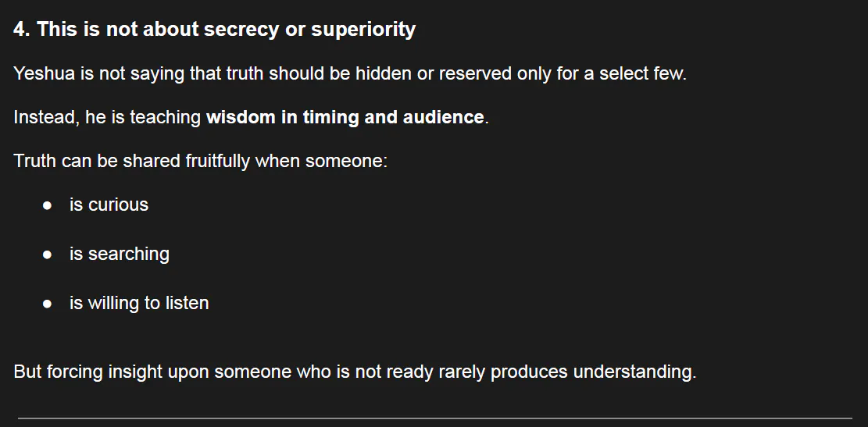Click the number "4." in the heading
Viewport: 868px width, 427px height.
coord(22,30)
